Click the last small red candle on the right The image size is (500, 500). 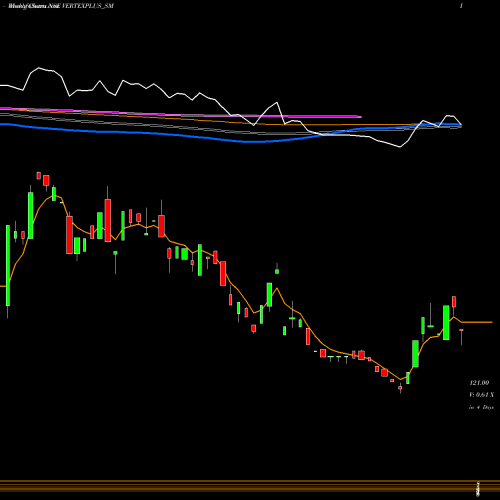pos(461,330)
